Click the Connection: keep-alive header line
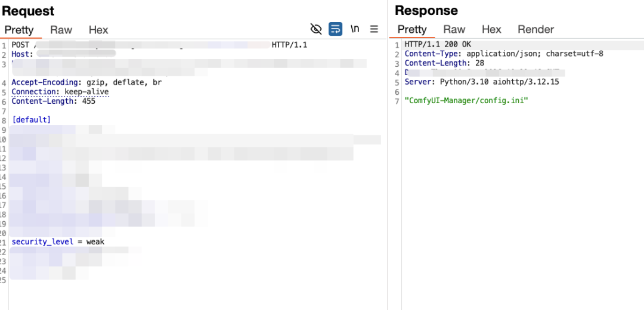Image resolution: width=644 pixels, height=310 pixels. (x=60, y=92)
